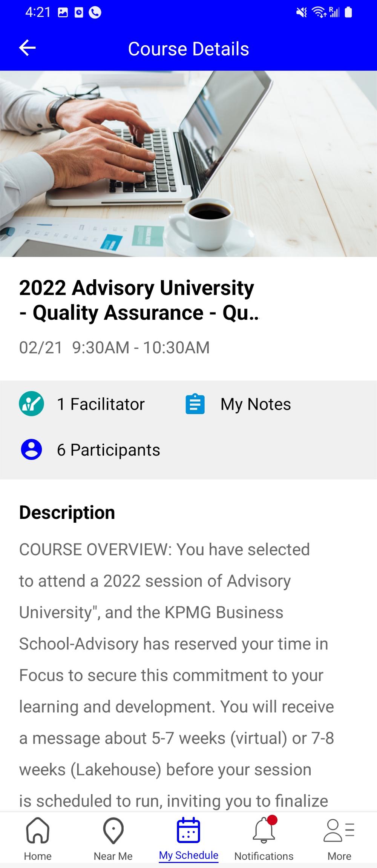Open My Notes for this course
Image resolution: width=377 pixels, height=868 pixels.
(x=256, y=404)
